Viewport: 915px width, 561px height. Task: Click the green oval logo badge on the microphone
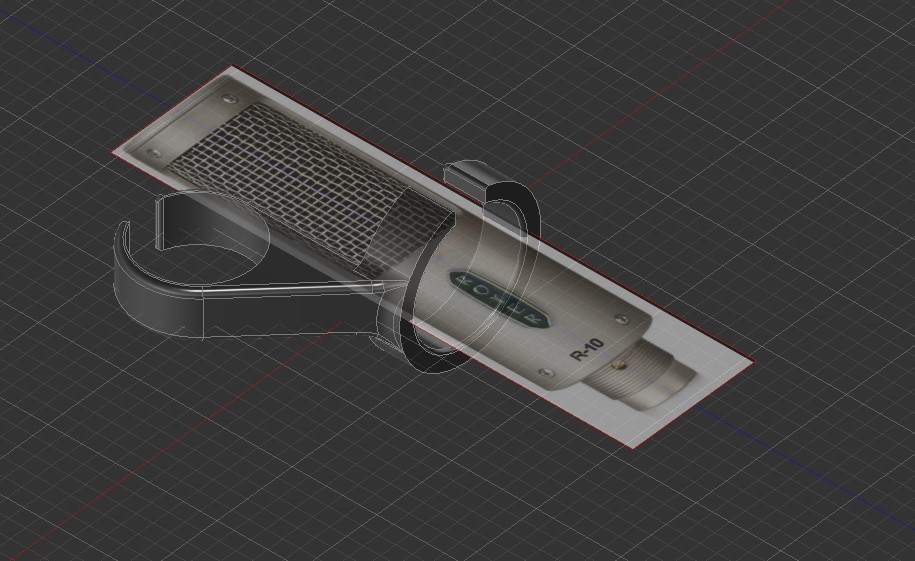(499, 298)
